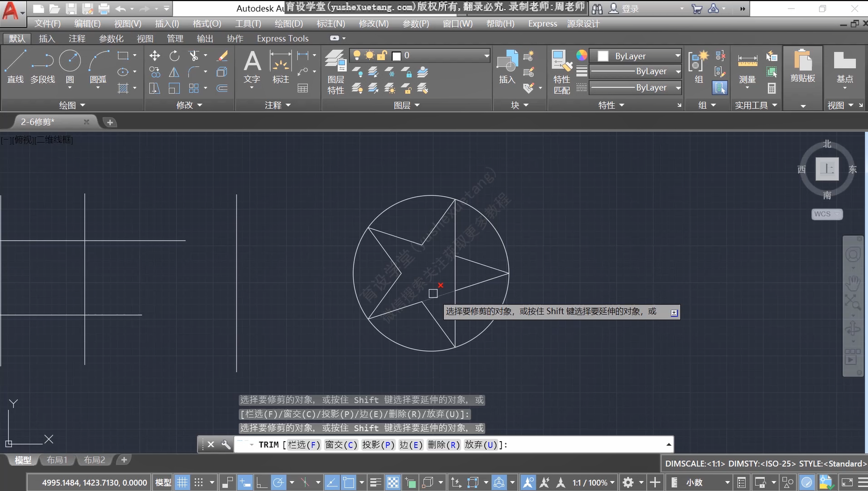Select the Arc (圆弧) tool
Screen dimensions: 868x491
(x=99, y=66)
